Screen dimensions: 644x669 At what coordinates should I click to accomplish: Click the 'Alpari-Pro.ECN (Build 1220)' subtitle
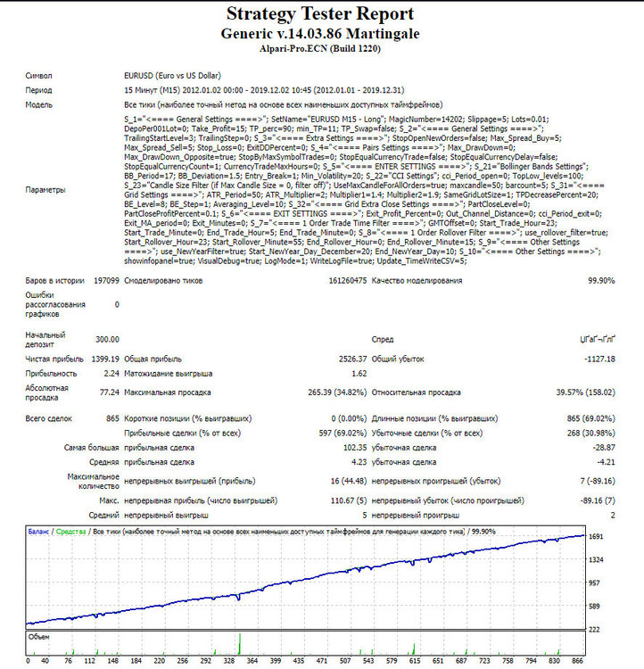[x=320, y=49]
